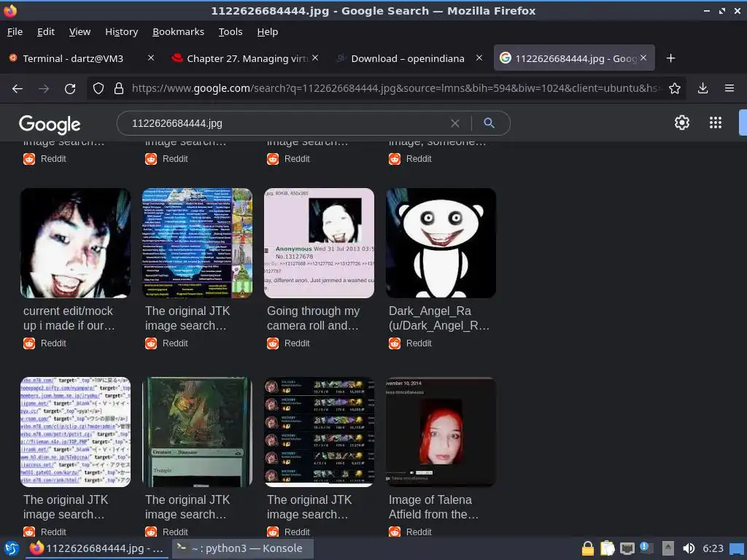The width and height of the screenshot is (747, 560).
Task: Open the game victory match history thumbnail
Action: [320, 432]
